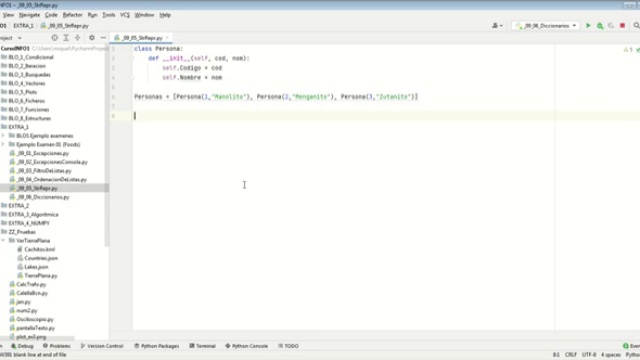Open Countries.json in project tree
The width and height of the screenshot is (640, 360).
point(41,258)
